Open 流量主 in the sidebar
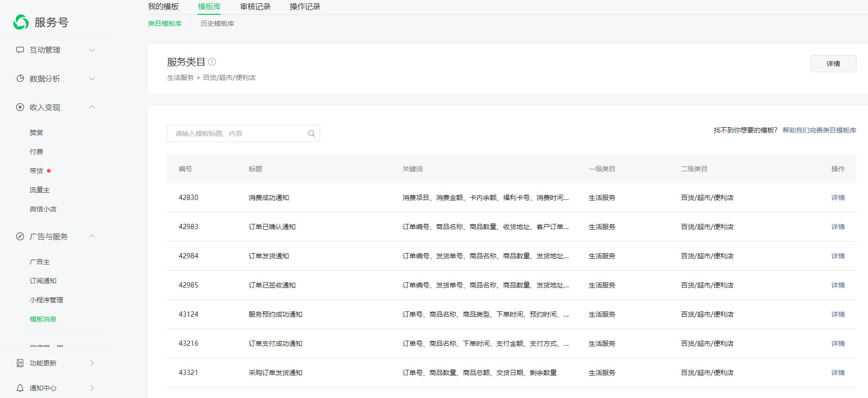The image size is (868, 398). pos(40,190)
